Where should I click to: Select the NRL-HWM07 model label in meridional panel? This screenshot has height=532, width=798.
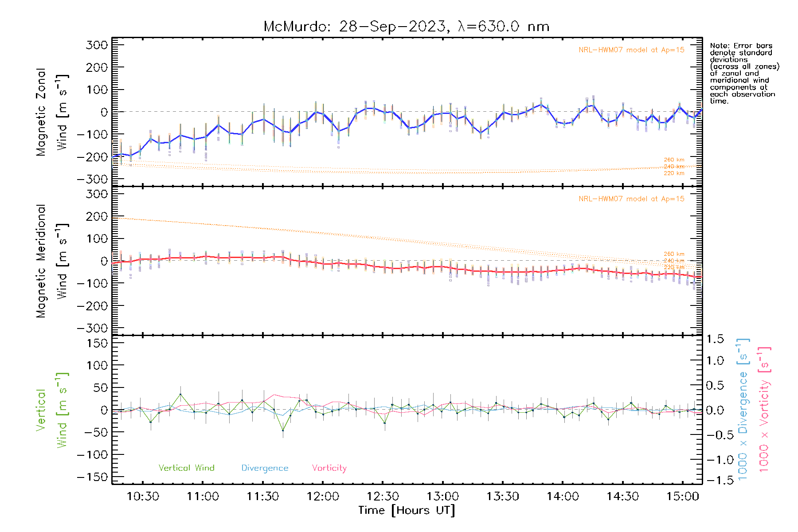coord(631,199)
